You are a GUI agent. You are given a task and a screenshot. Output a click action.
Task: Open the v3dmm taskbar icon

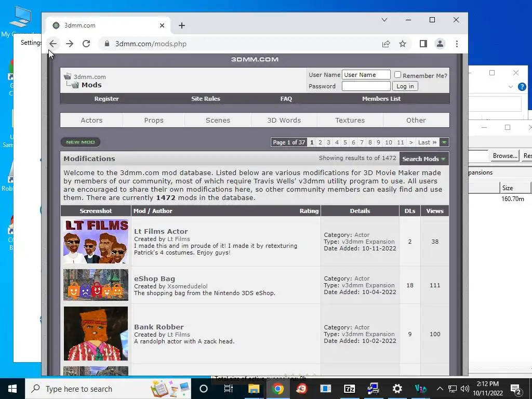pos(420,389)
